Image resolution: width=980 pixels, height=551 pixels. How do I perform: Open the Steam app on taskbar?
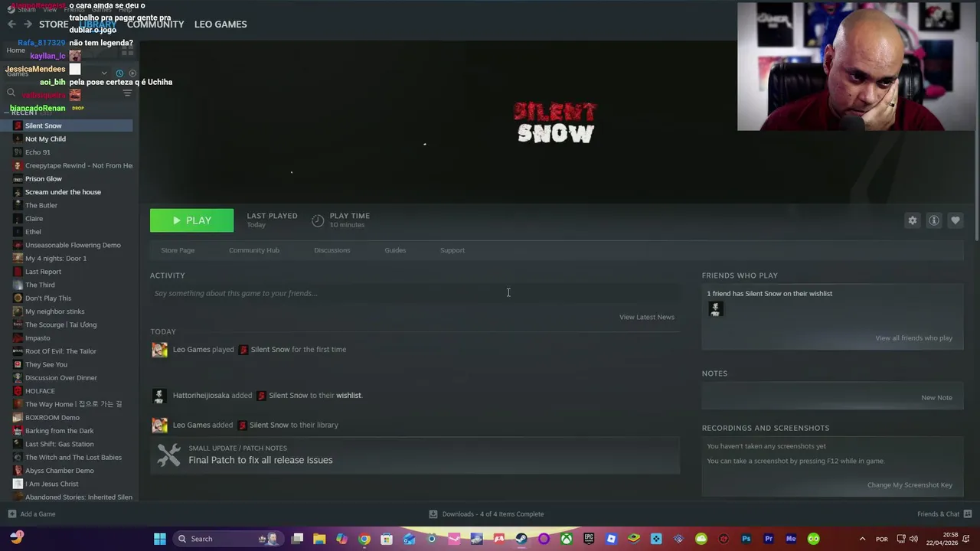click(521, 539)
